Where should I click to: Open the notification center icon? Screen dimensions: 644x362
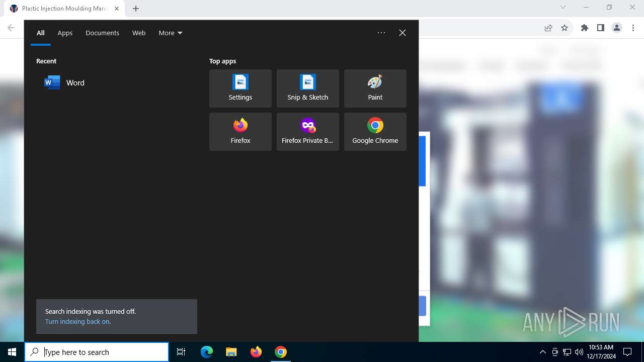[x=627, y=352]
